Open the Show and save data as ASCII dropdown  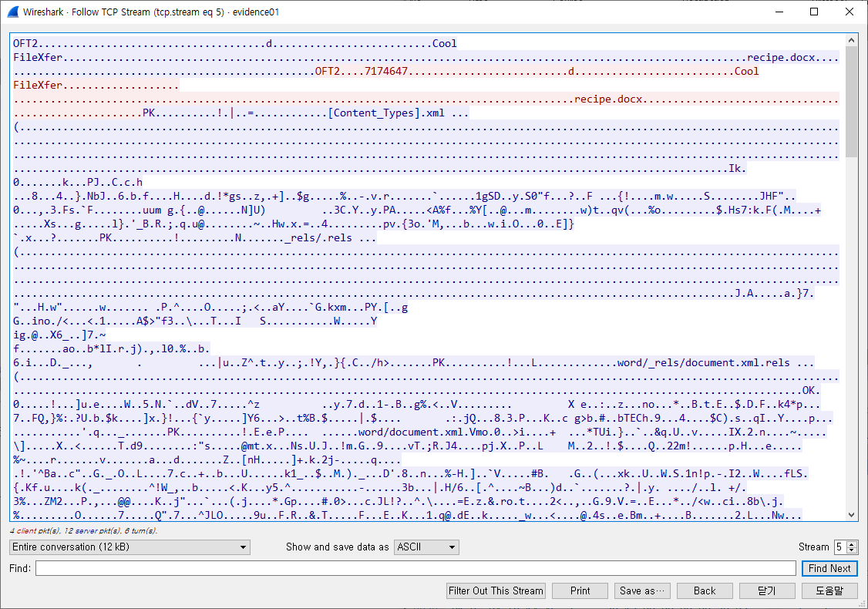(x=426, y=547)
